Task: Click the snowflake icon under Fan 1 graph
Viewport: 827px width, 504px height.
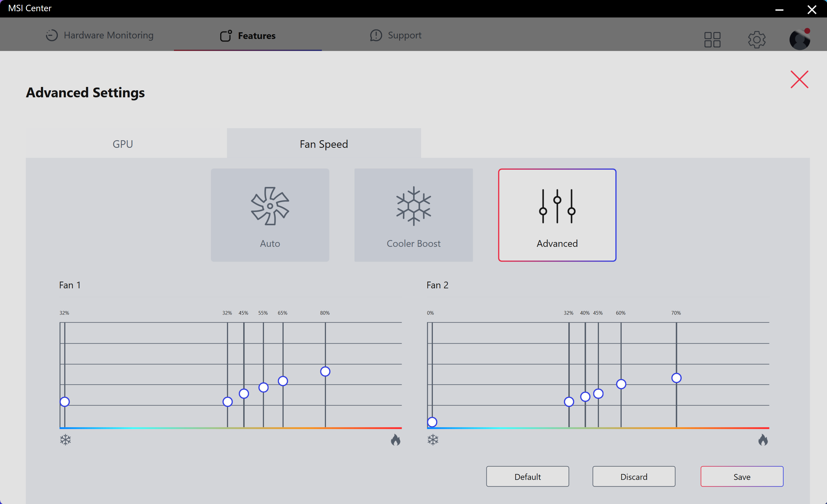Action: tap(65, 439)
